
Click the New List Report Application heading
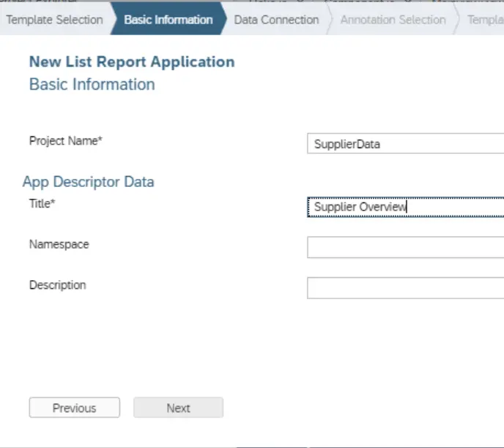[132, 62]
